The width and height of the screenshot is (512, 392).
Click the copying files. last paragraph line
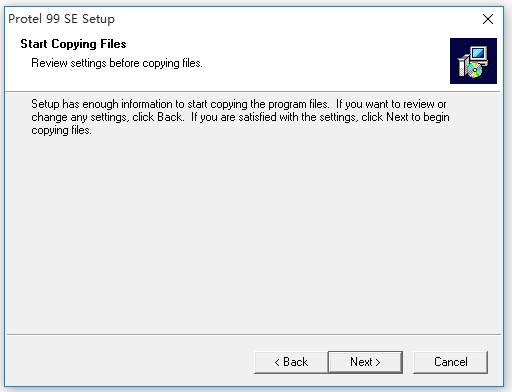tap(61, 130)
